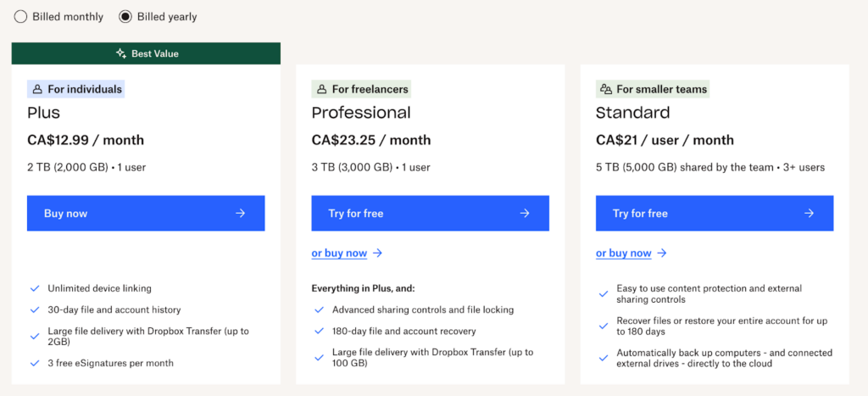Click '180-day file and account recovery' text

(404, 332)
